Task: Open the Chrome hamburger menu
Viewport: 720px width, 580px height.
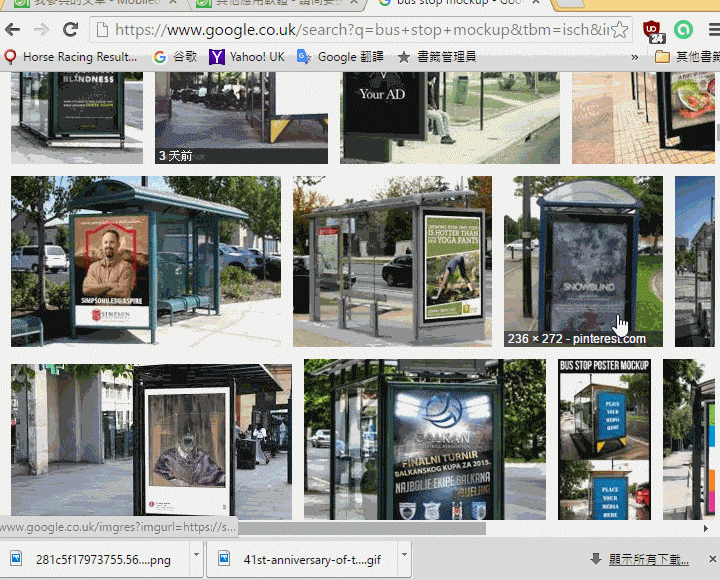Action: point(714,30)
